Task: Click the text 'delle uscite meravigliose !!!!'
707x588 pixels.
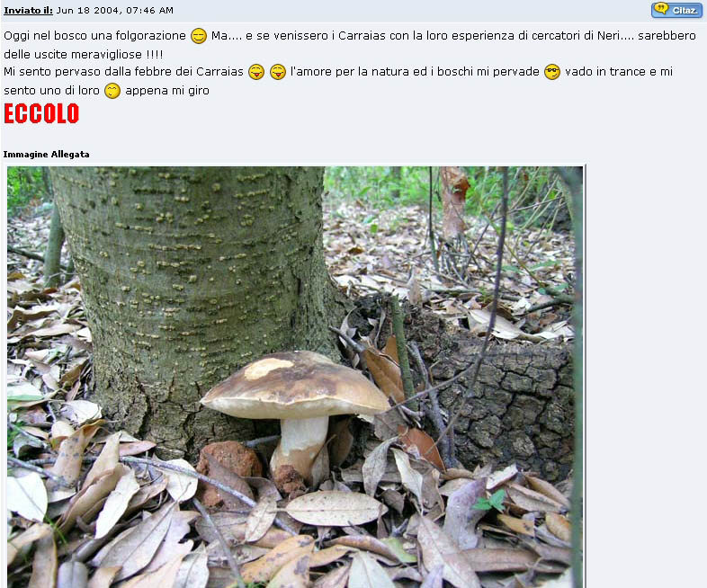Action: click(84, 55)
